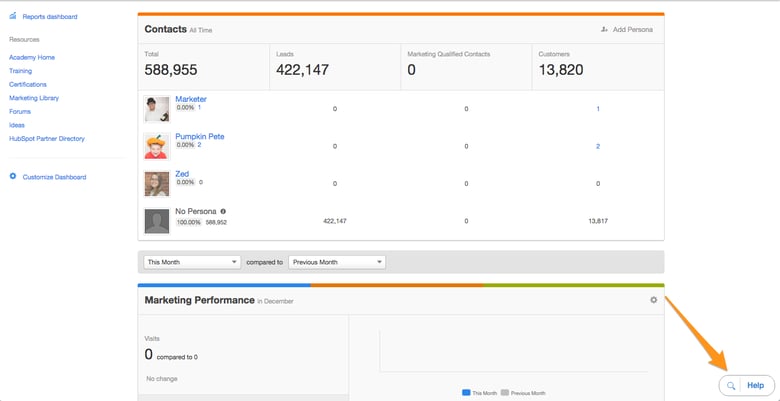Visit the Forums link
The height and width of the screenshot is (401, 780).
coord(20,111)
